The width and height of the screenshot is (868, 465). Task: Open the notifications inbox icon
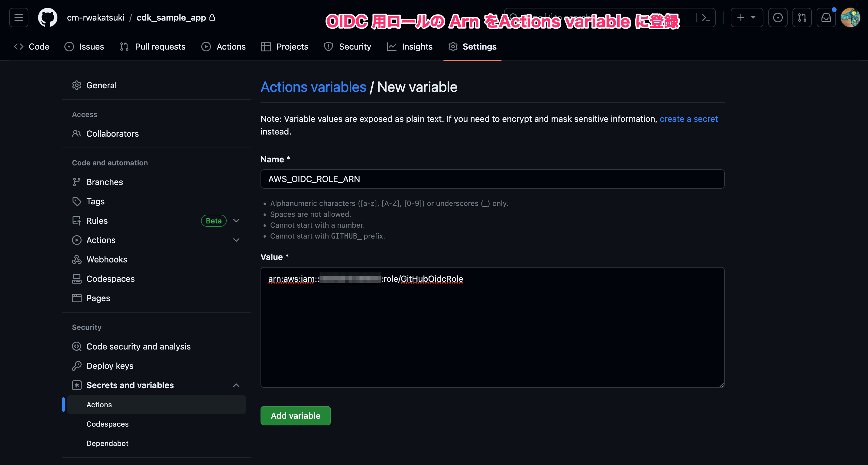826,17
